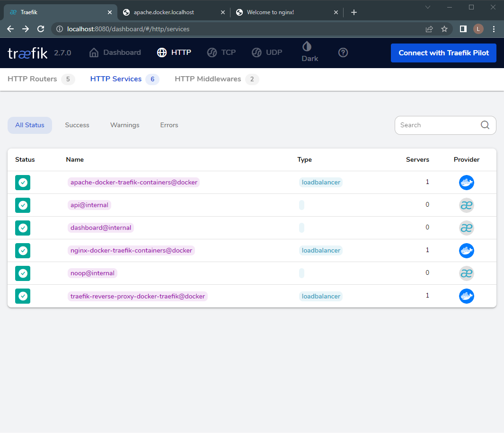Open api@internal service

(89, 205)
